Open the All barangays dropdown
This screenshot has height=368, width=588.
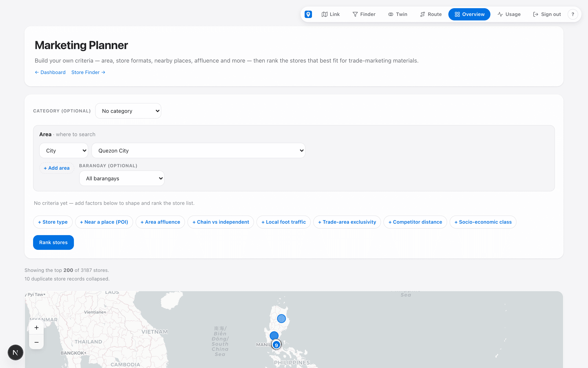pyautogui.click(x=122, y=178)
